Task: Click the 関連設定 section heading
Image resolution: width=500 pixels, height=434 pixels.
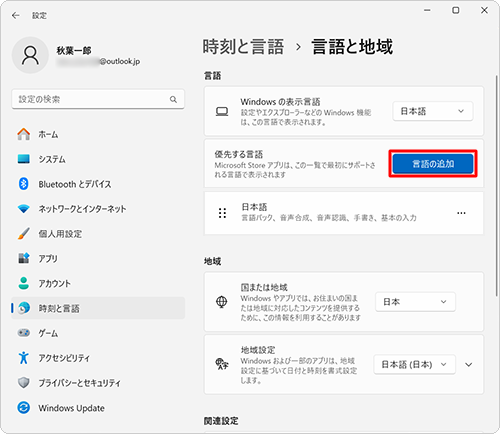Action: click(221, 421)
